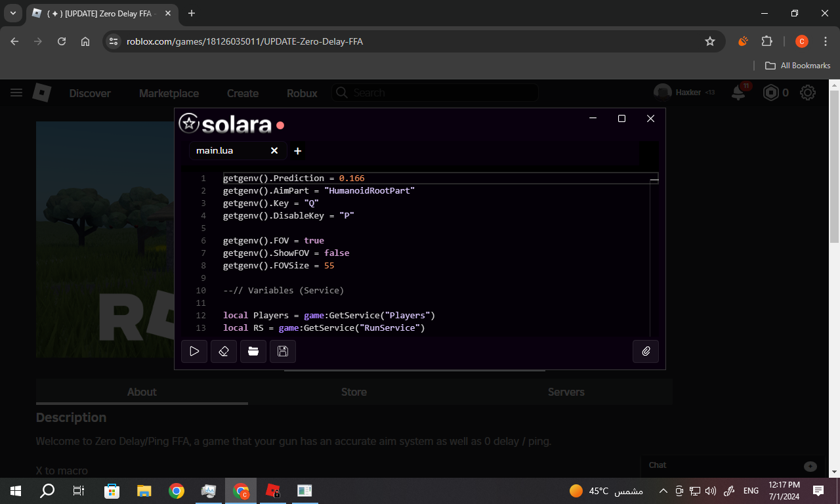Screen dimensions: 840x504
Task: Open the Windows Start menu
Action: [16, 490]
